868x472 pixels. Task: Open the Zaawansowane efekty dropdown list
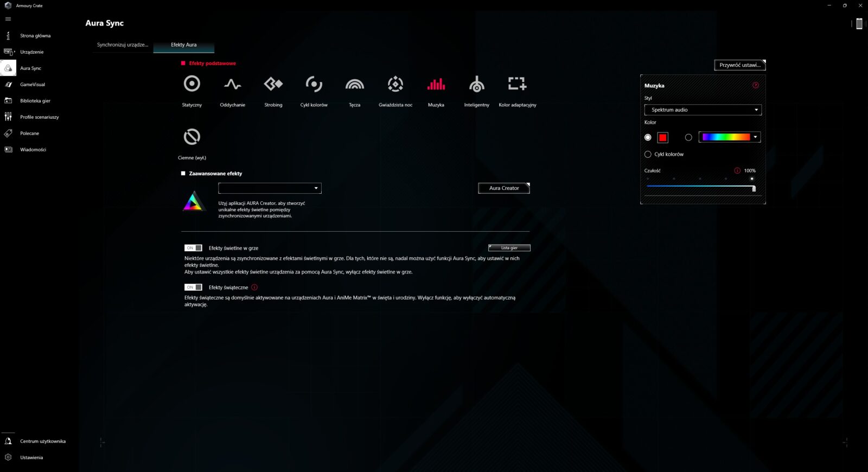(x=270, y=188)
